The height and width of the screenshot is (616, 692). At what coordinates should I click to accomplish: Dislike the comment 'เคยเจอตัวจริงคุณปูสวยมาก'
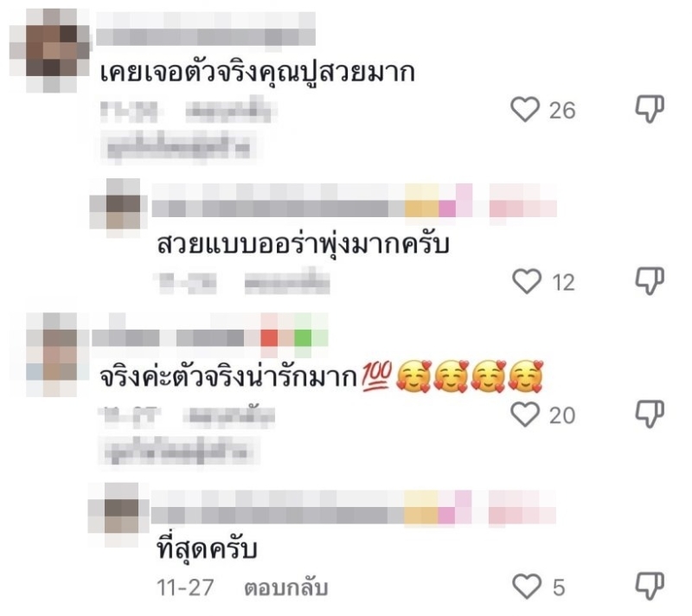tap(650, 108)
